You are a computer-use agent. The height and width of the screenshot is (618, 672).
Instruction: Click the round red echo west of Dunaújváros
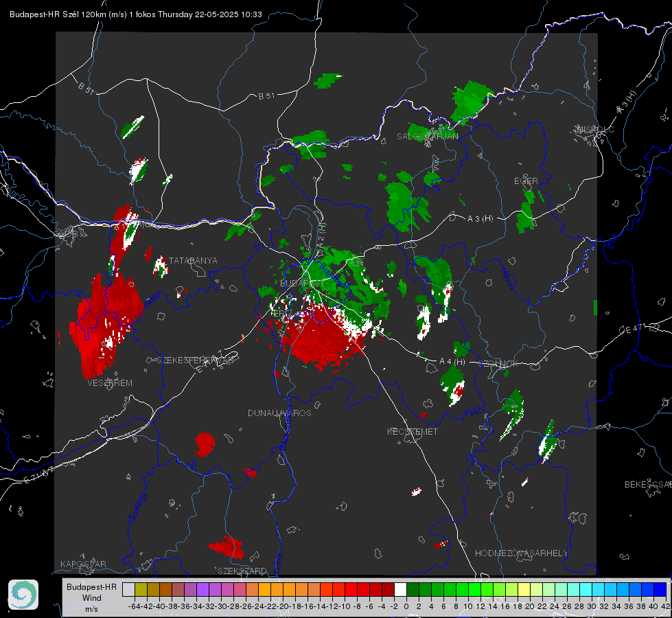(x=205, y=444)
